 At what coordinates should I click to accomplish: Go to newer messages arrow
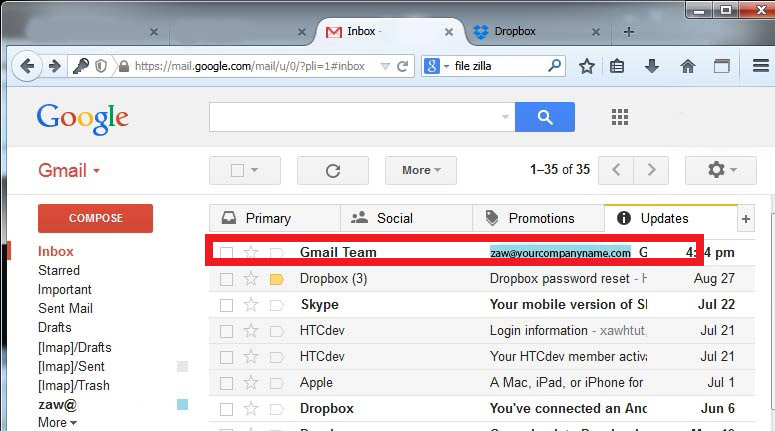point(616,170)
